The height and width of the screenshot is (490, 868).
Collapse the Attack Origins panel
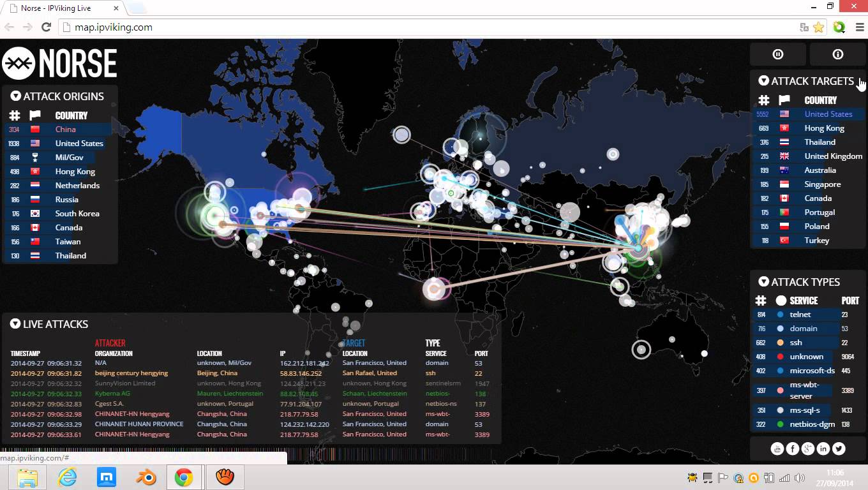pos(16,96)
